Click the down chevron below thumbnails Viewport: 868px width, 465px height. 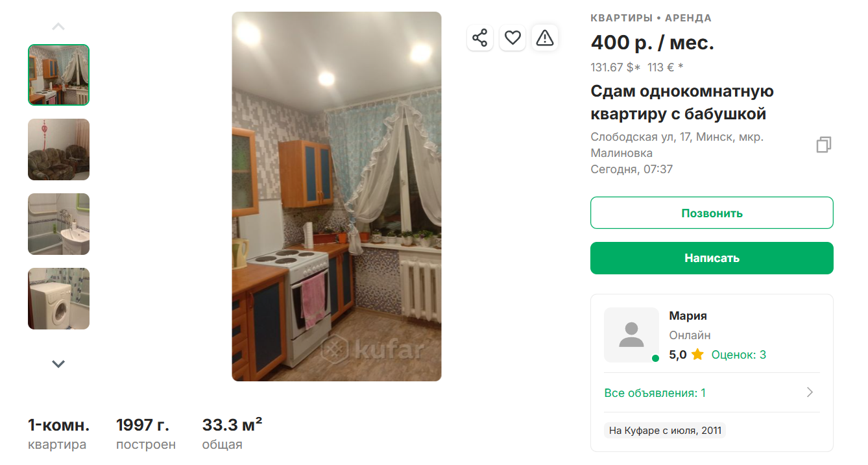pos(58,364)
